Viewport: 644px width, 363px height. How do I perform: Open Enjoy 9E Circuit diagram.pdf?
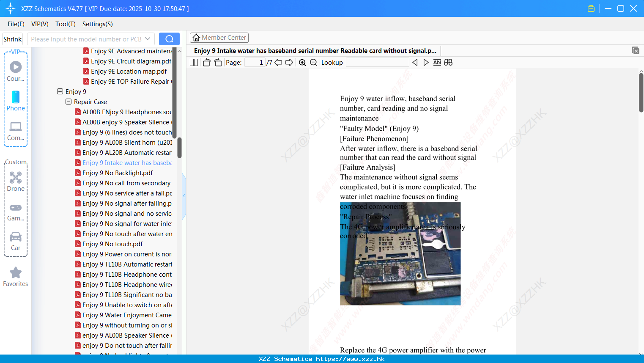click(127, 61)
